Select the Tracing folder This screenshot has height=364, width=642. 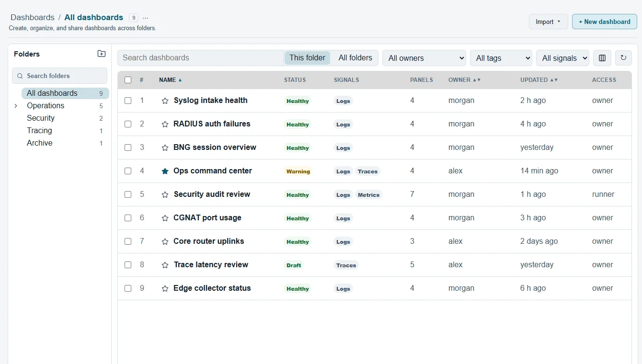point(65,131)
